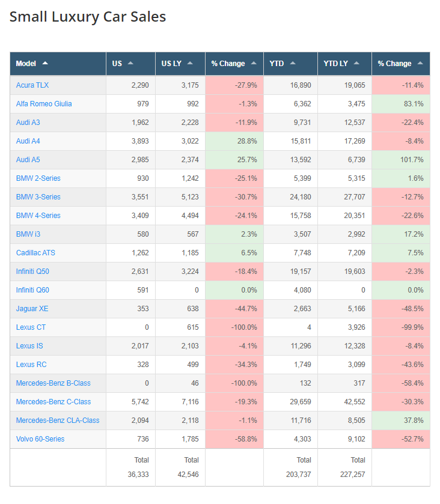
Task: Open the BMW 4-Series link
Action: [x=38, y=216]
